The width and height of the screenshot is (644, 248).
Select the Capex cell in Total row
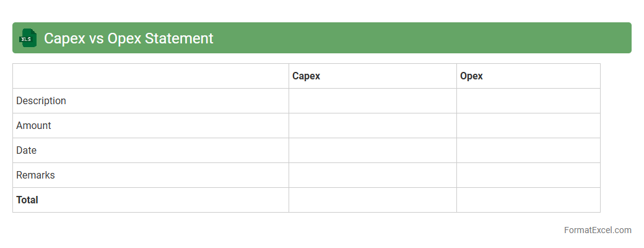point(372,200)
